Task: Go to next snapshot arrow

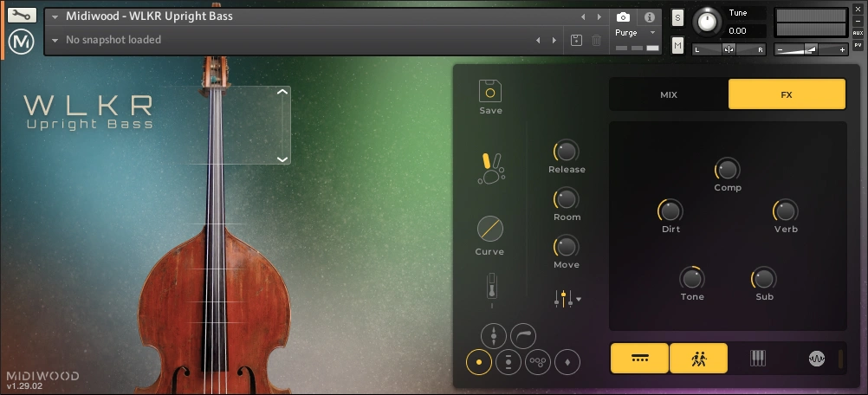Action: 553,40
